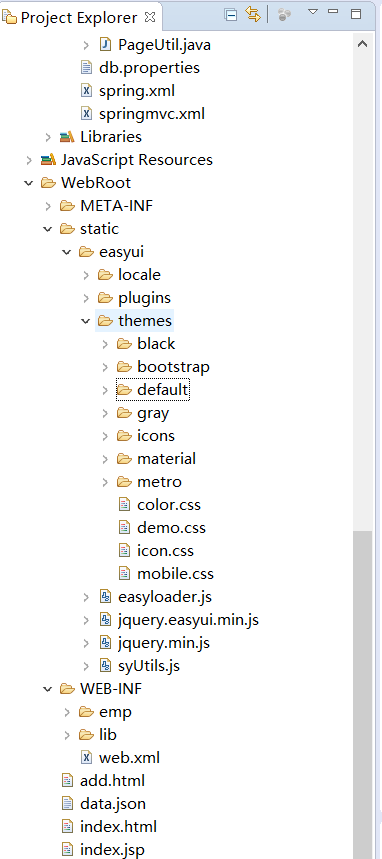Open the View Menu dropdown arrow
The image size is (382, 859).
click(313, 12)
